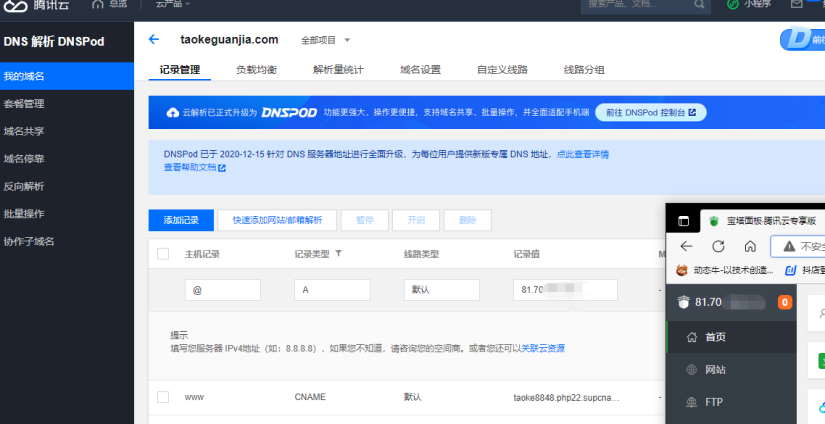This screenshot has width=825, height=424.
Task: Open 协作子域名 in the sidebar
Action: pyautogui.click(x=67, y=241)
